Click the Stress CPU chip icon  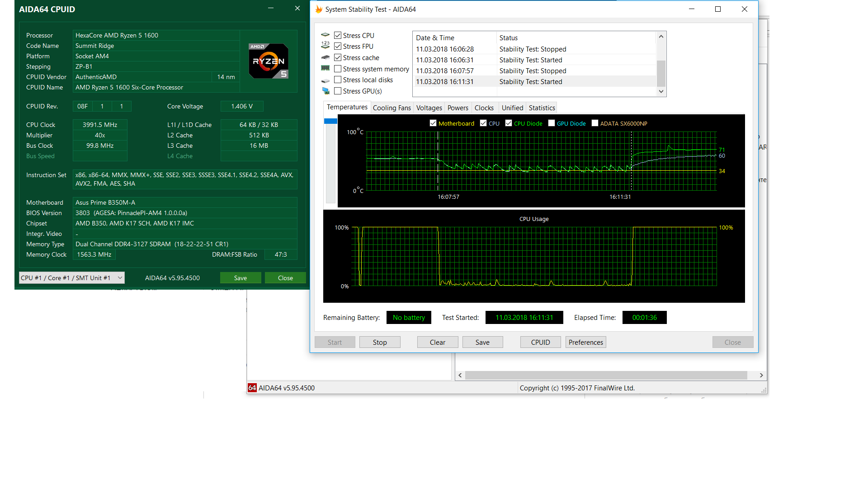click(325, 35)
